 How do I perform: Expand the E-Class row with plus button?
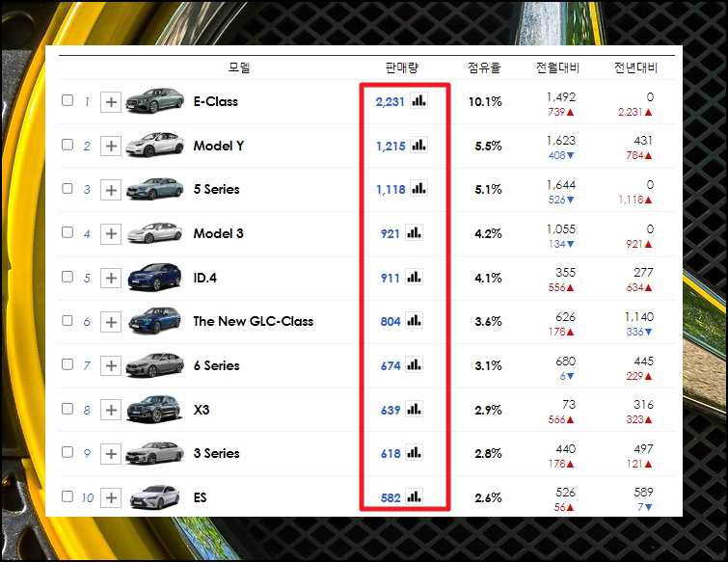click(111, 101)
